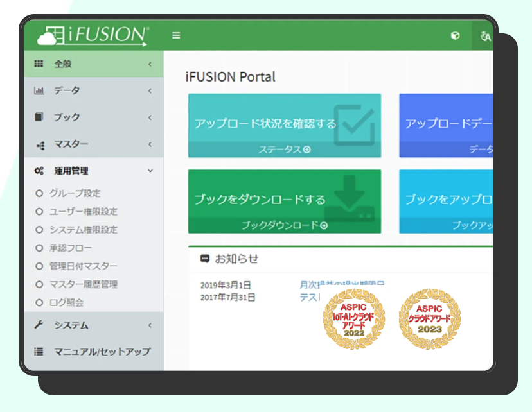Screen dimensions: 532x412
Task: Click the iFUSION logo
Action: coord(94,35)
